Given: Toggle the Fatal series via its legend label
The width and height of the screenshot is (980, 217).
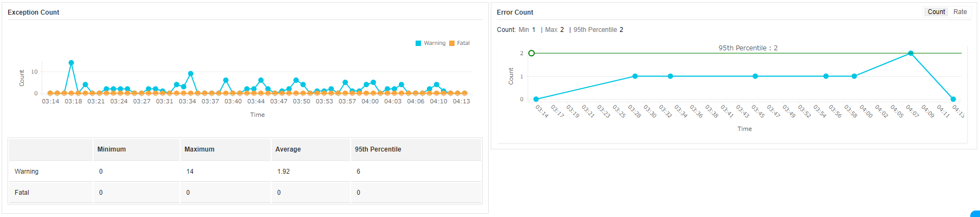Looking at the screenshot, I should click(x=463, y=43).
